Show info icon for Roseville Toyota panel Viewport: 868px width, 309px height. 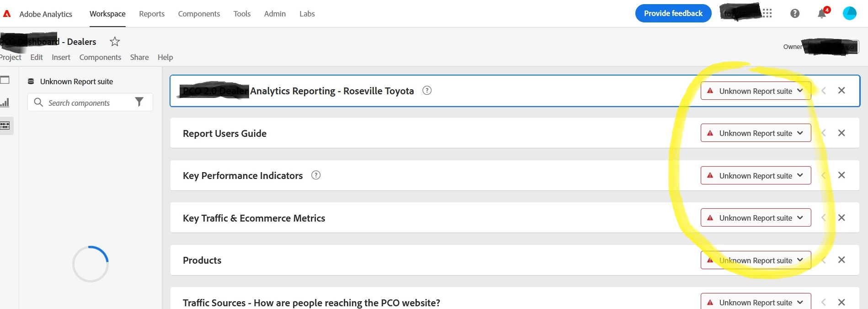pos(427,90)
